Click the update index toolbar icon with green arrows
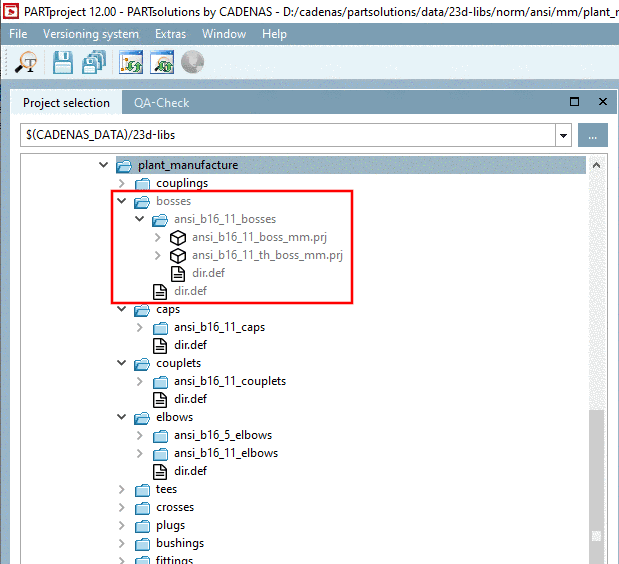This screenshot has width=619, height=564. tap(131, 62)
